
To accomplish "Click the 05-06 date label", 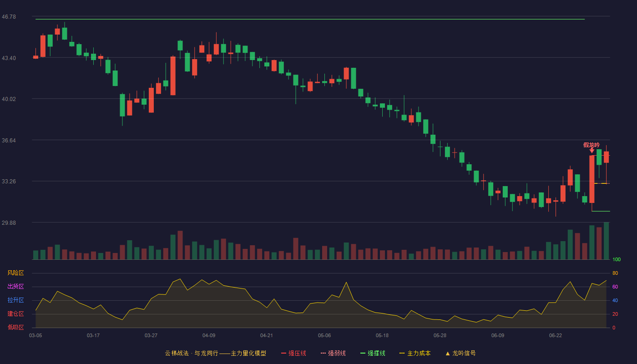I will 324,335.
